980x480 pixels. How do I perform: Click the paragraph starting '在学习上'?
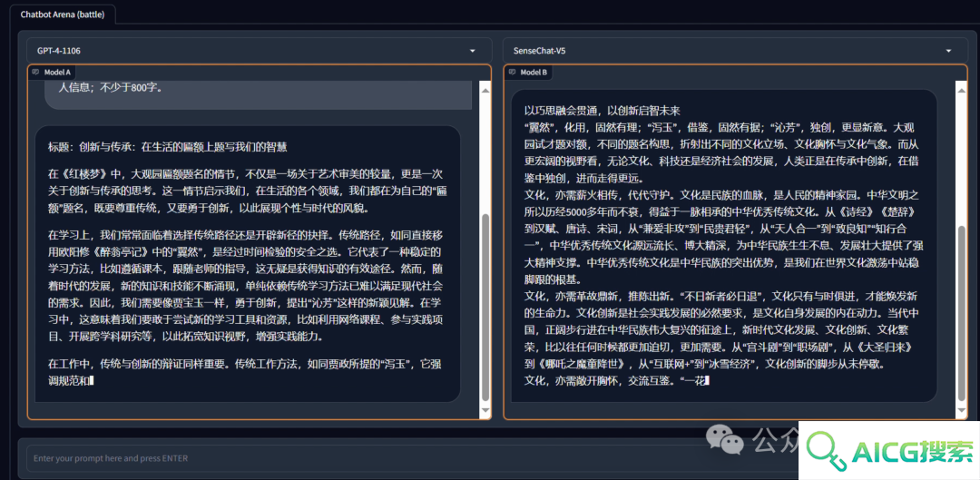(246, 287)
